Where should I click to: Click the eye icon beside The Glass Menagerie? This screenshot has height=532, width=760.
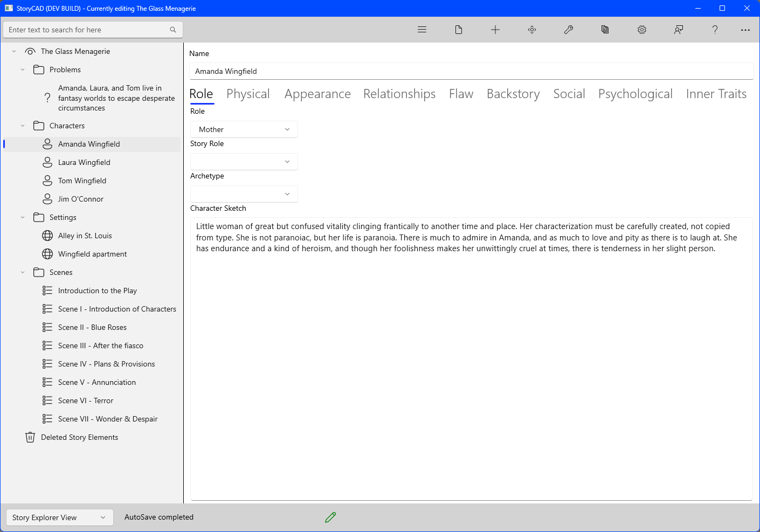point(30,51)
